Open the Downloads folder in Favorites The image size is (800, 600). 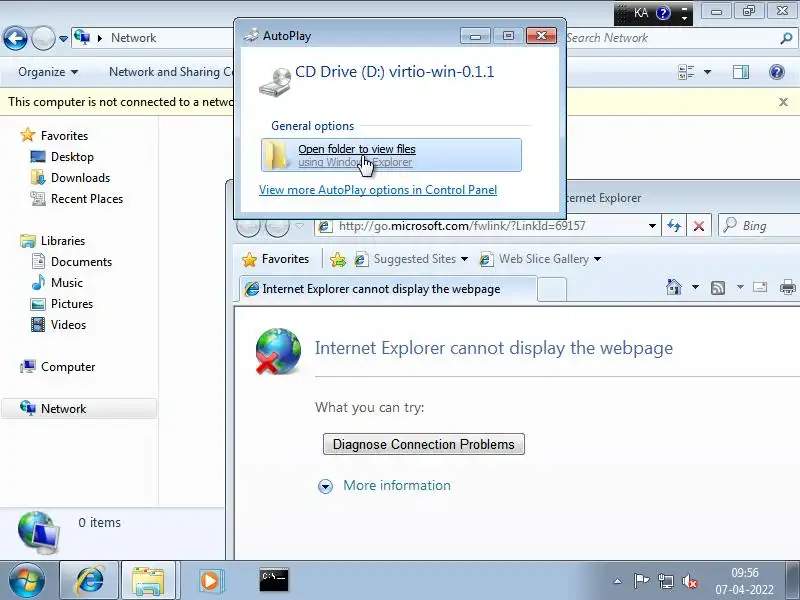70,178
